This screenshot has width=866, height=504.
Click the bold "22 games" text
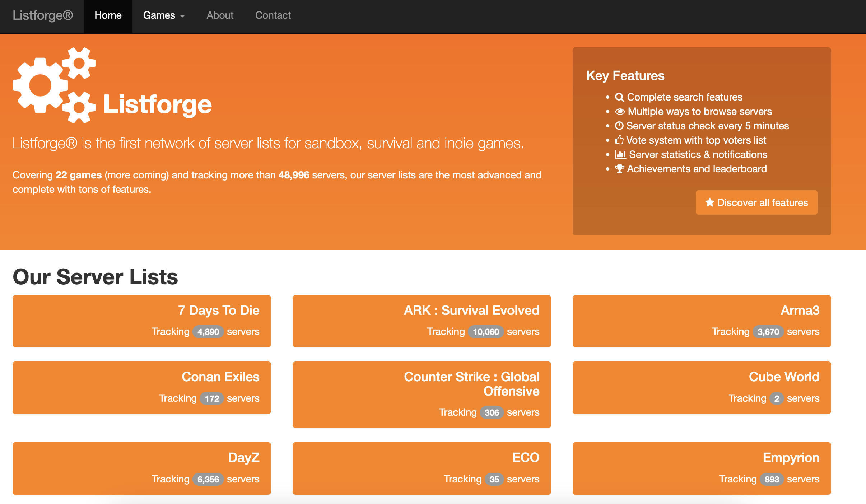(79, 175)
